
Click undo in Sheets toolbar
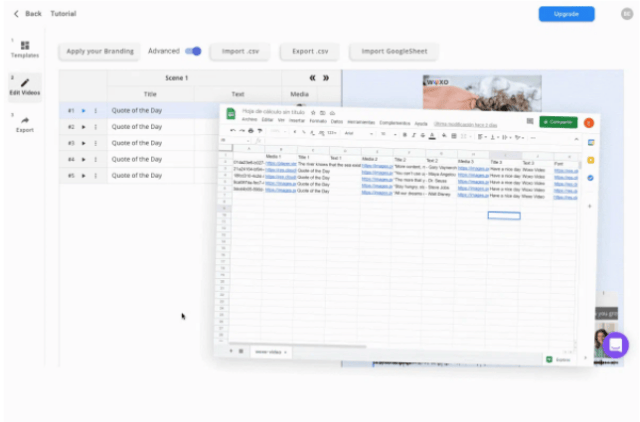[233, 130]
